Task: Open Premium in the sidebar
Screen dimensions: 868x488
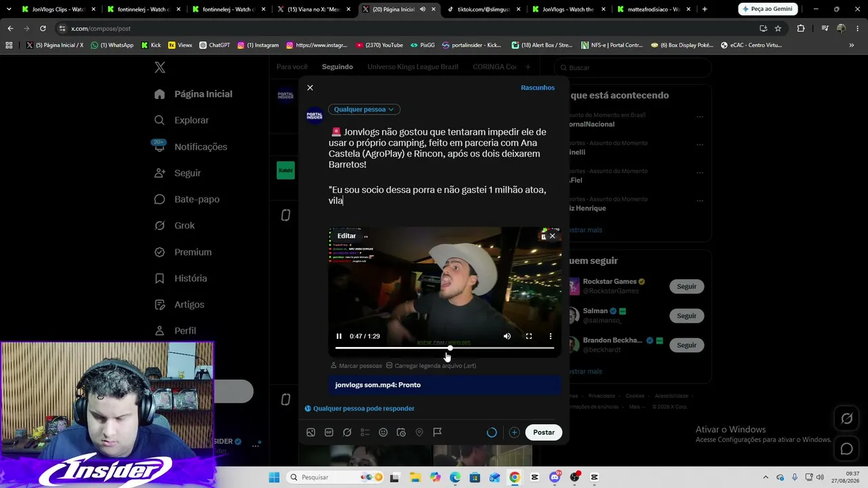Action: pyautogui.click(x=183, y=252)
